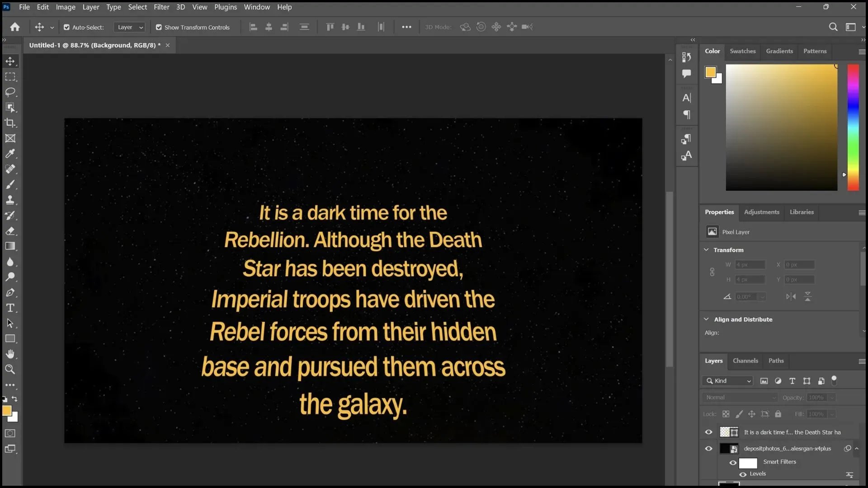Toggle the Auto-Select checkbox
Viewport: 868px width, 488px height.
[66, 28]
